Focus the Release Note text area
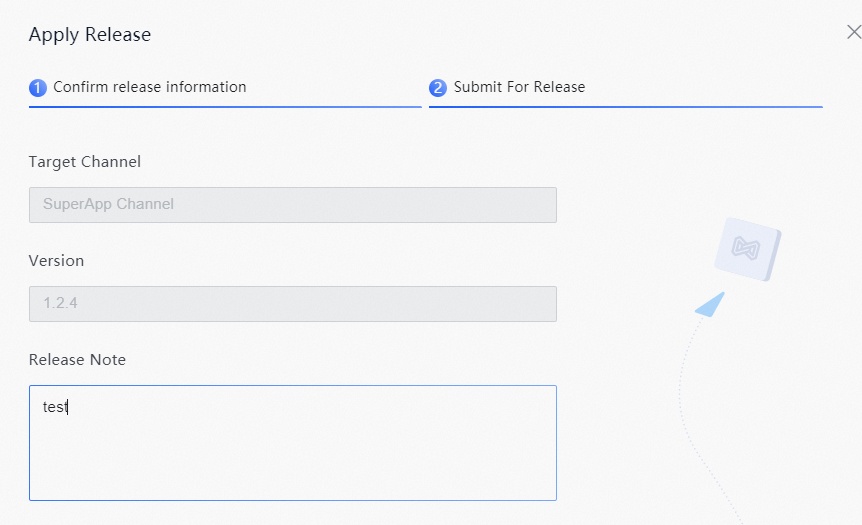The width and height of the screenshot is (862, 525). [292, 443]
